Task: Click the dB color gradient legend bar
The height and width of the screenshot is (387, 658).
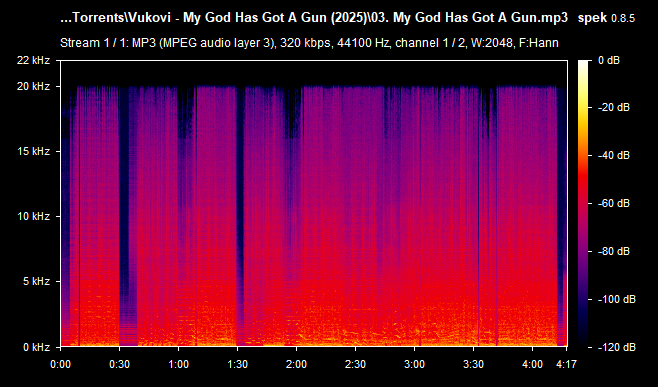Action: point(583,204)
